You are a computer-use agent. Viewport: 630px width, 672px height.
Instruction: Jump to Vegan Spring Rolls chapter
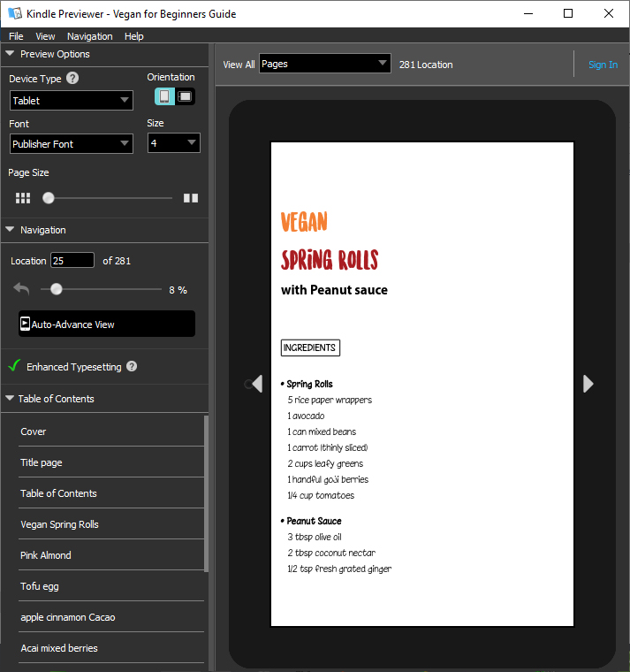111,524
